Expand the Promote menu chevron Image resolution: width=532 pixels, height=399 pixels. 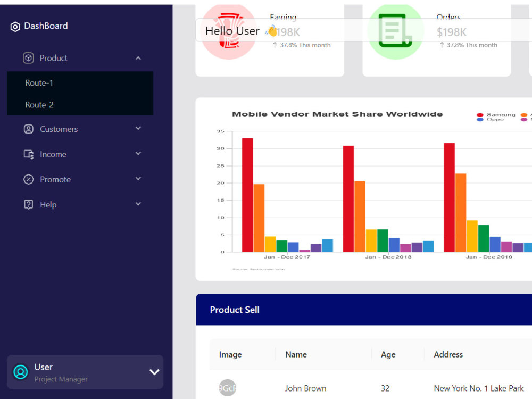click(x=138, y=178)
